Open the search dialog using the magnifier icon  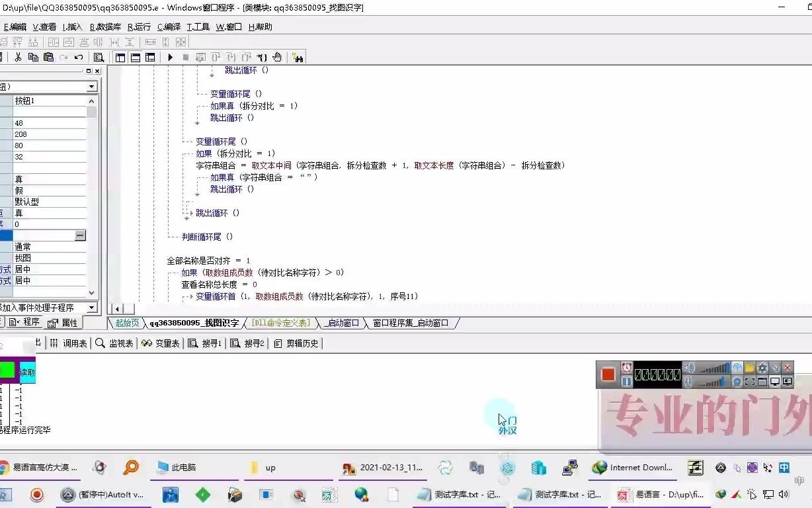point(99,57)
